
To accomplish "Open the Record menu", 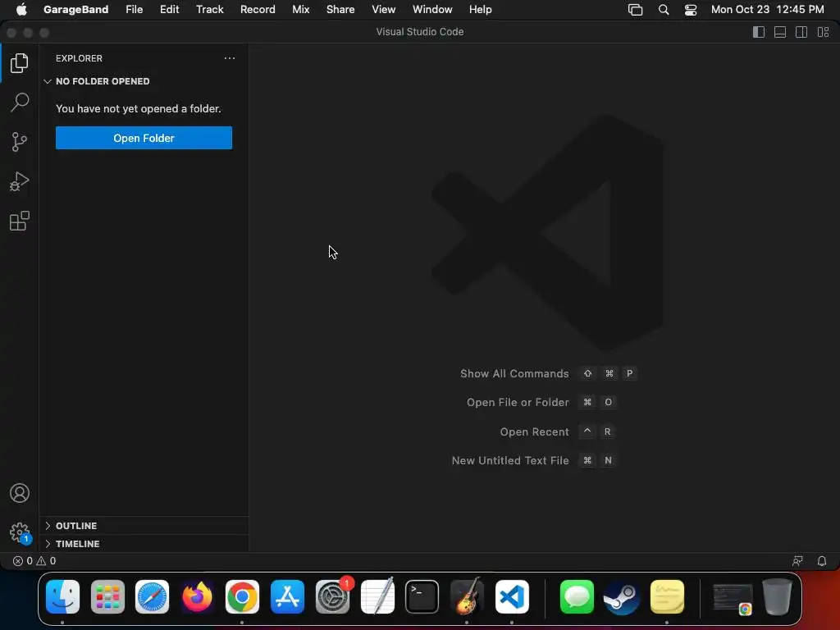I will pos(258,9).
